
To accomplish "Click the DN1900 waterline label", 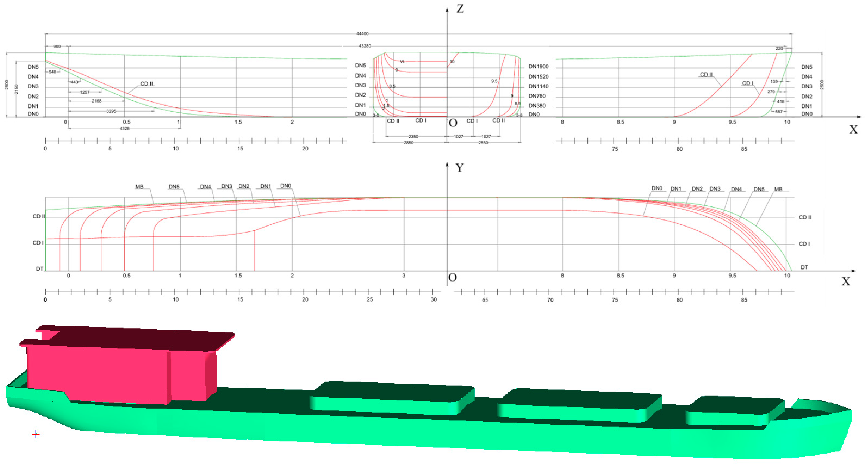I will (538, 66).
